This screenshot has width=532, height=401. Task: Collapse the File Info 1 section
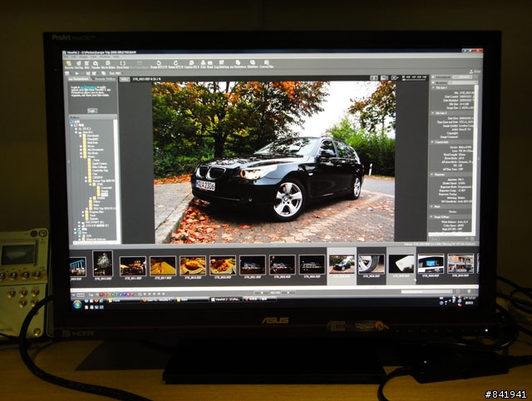click(x=433, y=87)
